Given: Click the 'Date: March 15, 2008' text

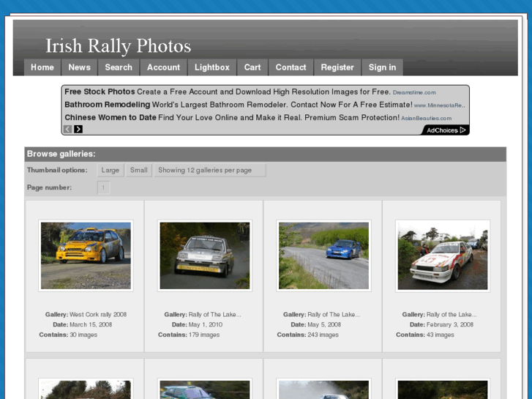Looking at the screenshot, I should point(83,324).
